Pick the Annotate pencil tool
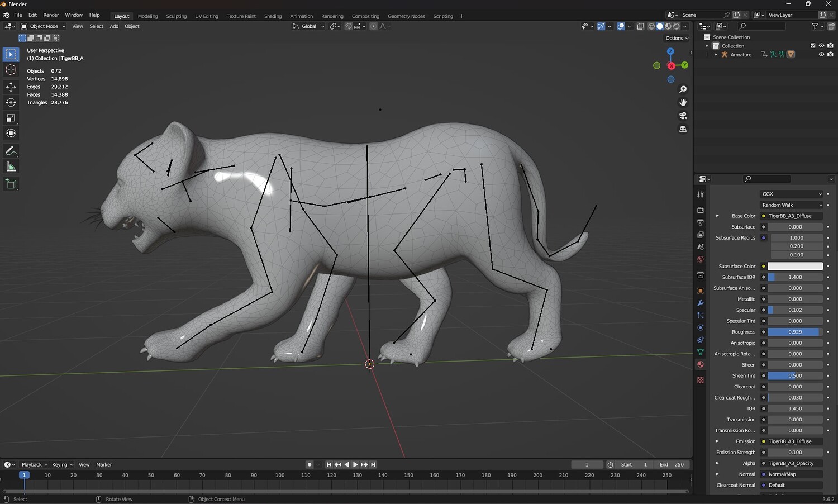This screenshot has width=838, height=504. [x=11, y=151]
